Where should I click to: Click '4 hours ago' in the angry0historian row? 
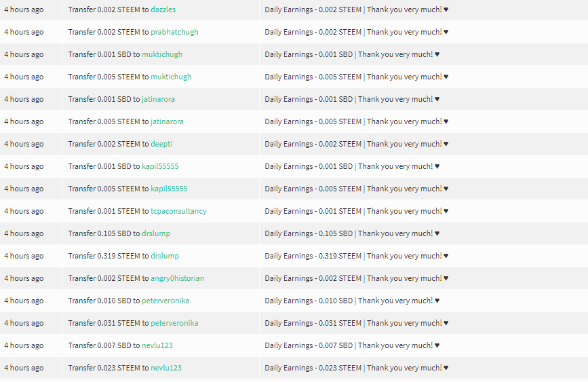(x=24, y=278)
